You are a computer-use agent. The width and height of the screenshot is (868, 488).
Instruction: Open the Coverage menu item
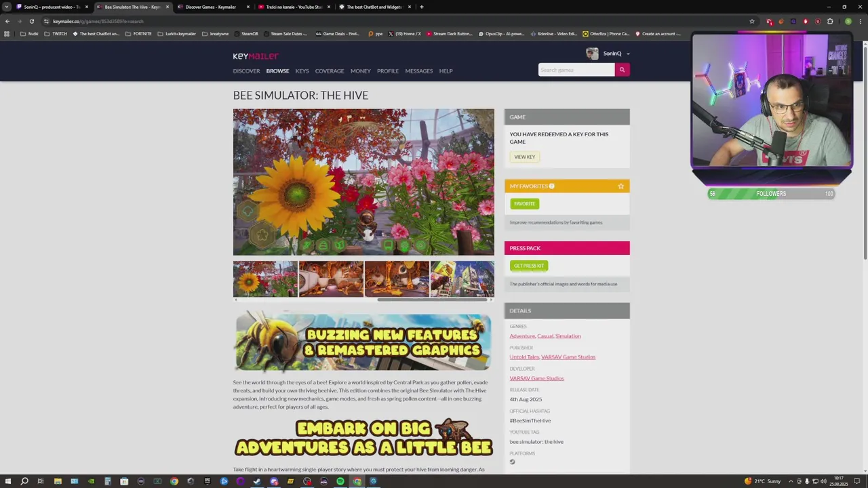click(330, 70)
